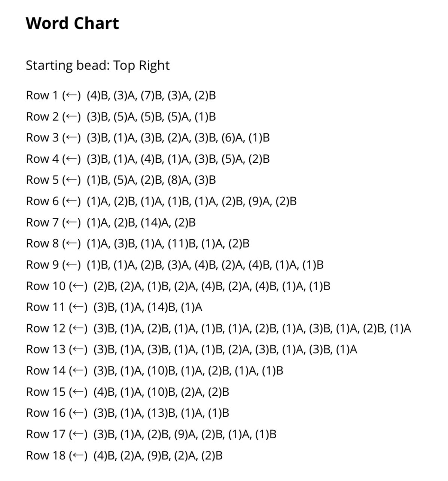This screenshot has width=448, height=481.
Task: Click the Row 11 line with (14)B
Action: point(114,307)
